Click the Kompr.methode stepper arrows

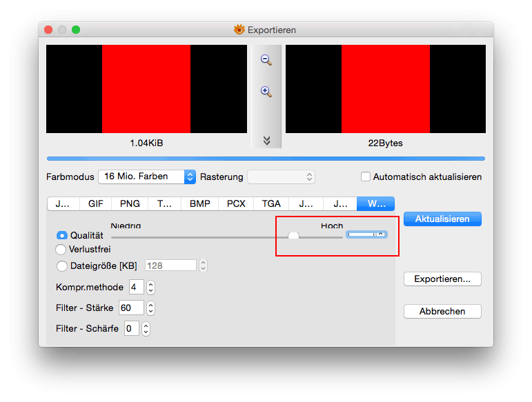(x=150, y=288)
